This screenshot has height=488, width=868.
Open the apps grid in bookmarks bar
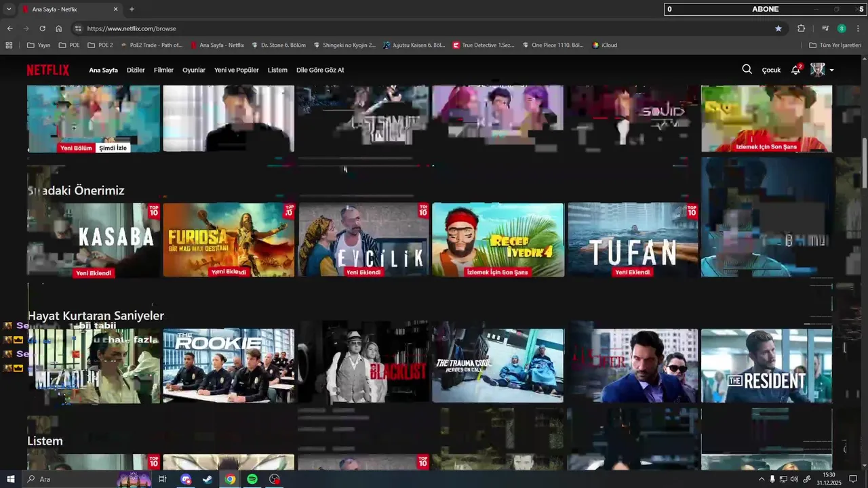tap(9, 45)
